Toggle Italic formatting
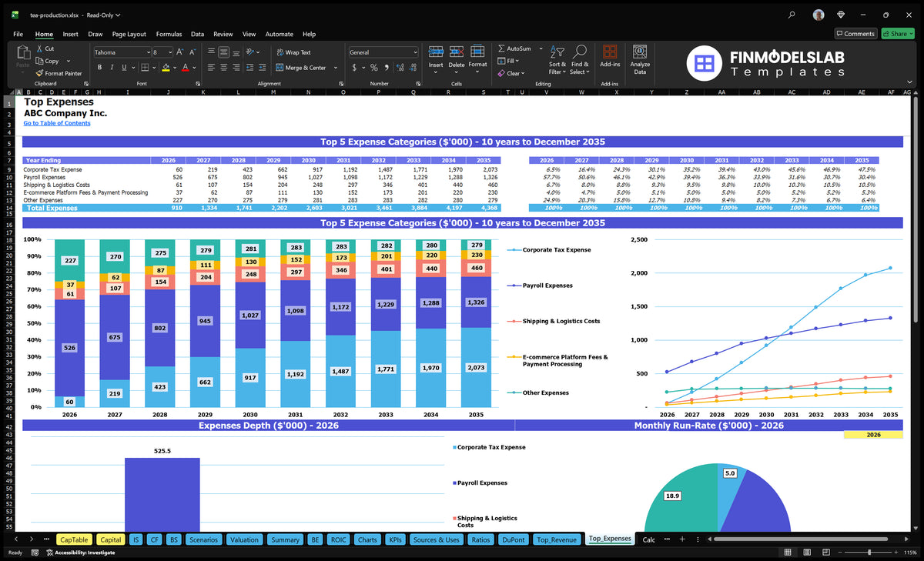924x561 pixels. click(111, 68)
